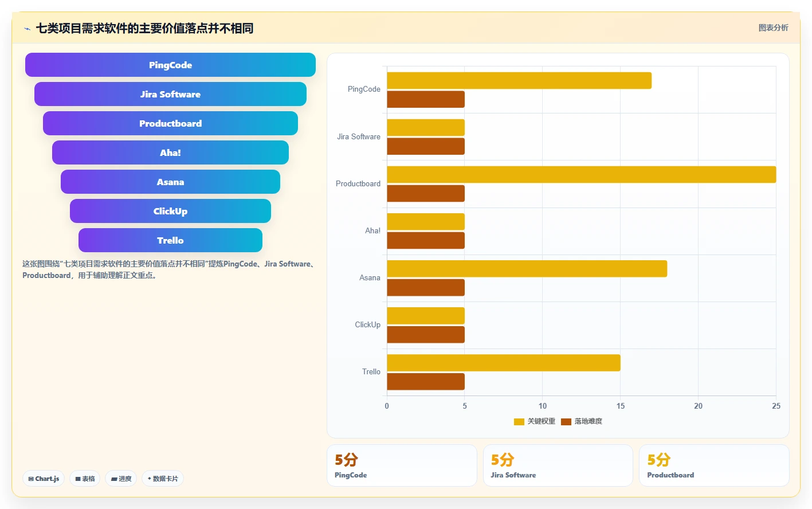
Task: Click the Productboard y-axis label
Action: click(358, 183)
